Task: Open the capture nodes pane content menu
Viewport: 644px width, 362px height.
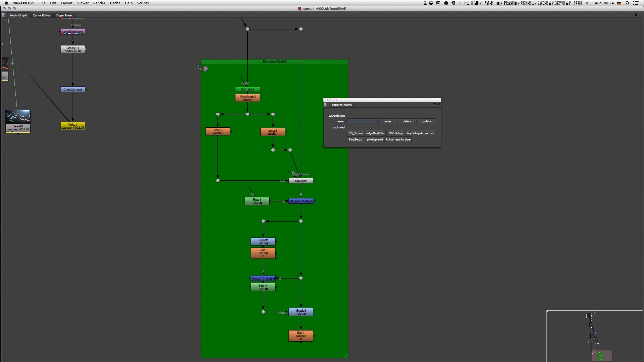Action: pyautogui.click(x=325, y=105)
